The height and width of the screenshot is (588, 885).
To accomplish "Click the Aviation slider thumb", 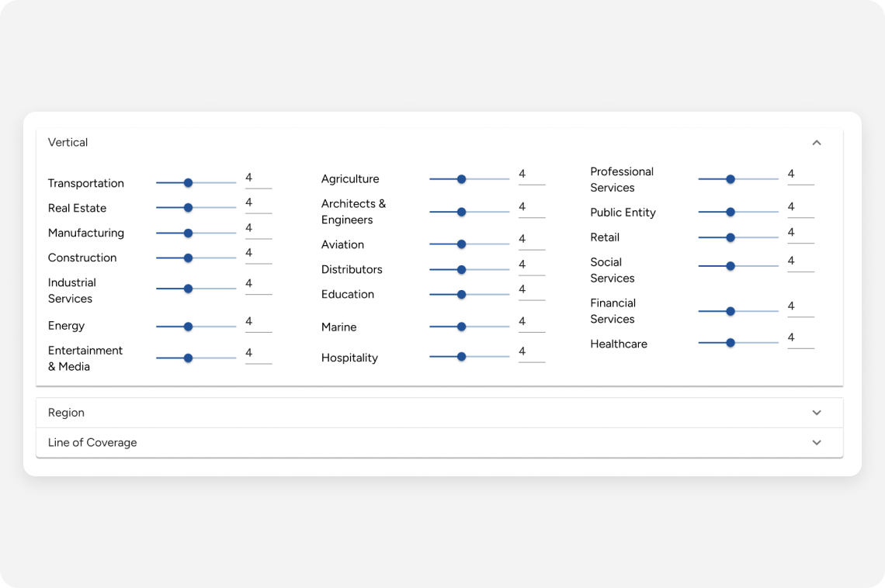I will click(462, 244).
